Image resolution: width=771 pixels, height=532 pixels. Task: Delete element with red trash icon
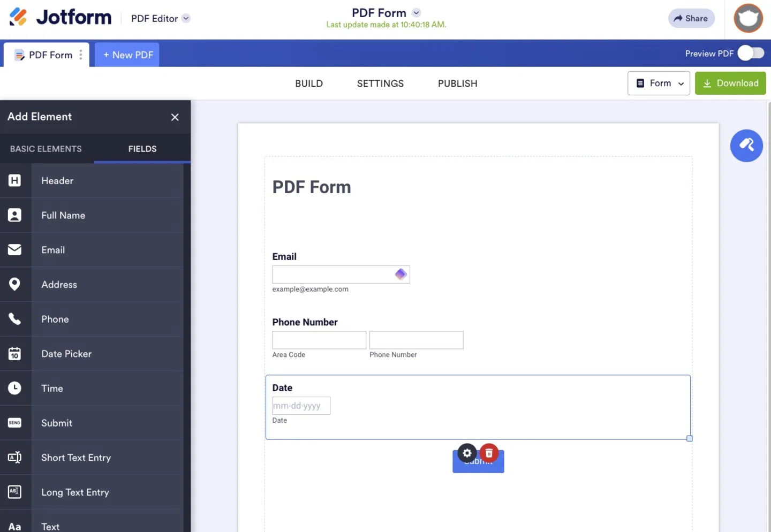tap(489, 453)
